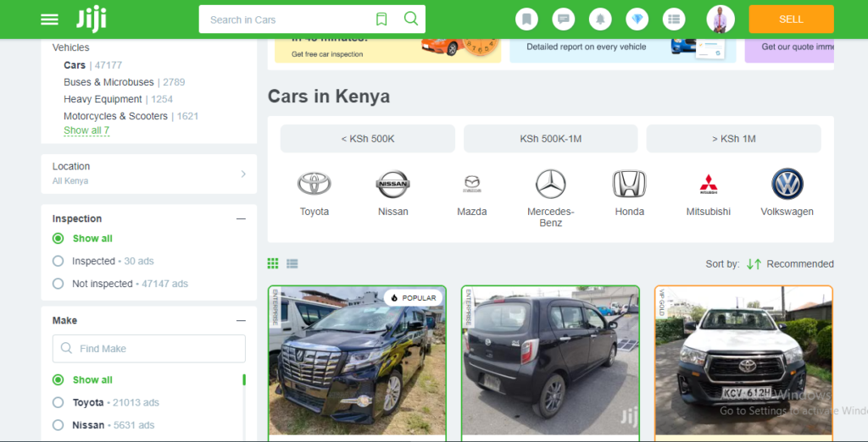Select the Volkswagen brand logo

[787, 184]
